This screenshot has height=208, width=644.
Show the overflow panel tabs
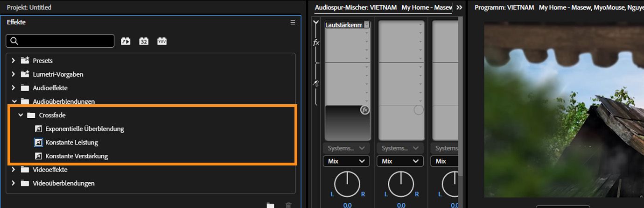pyautogui.click(x=459, y=7)
